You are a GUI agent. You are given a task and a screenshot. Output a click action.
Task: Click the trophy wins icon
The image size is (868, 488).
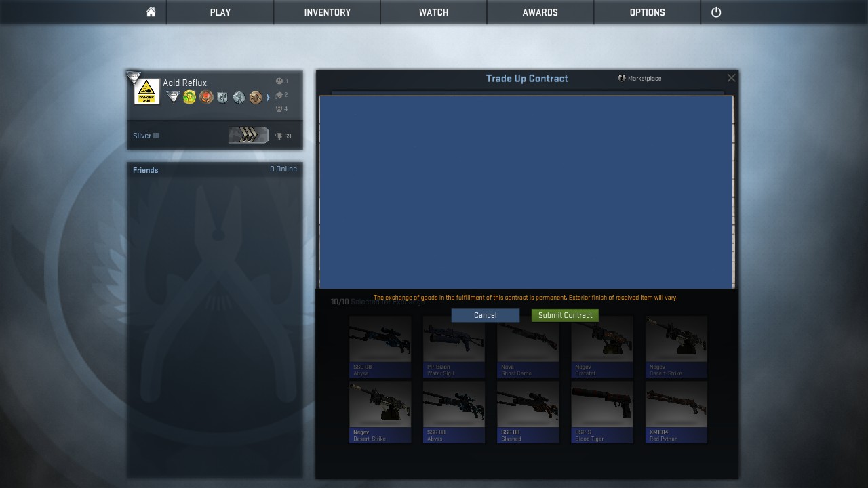pyautogui.click(x=279, y=136)
